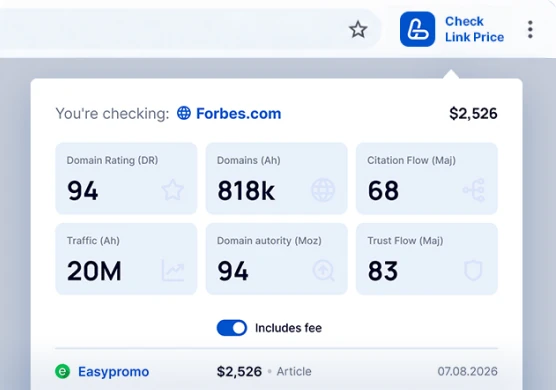Click the globe icon in Domains (Ah) card
The image size is (556, 390).
pyautogui.click(x=323, y=190)
